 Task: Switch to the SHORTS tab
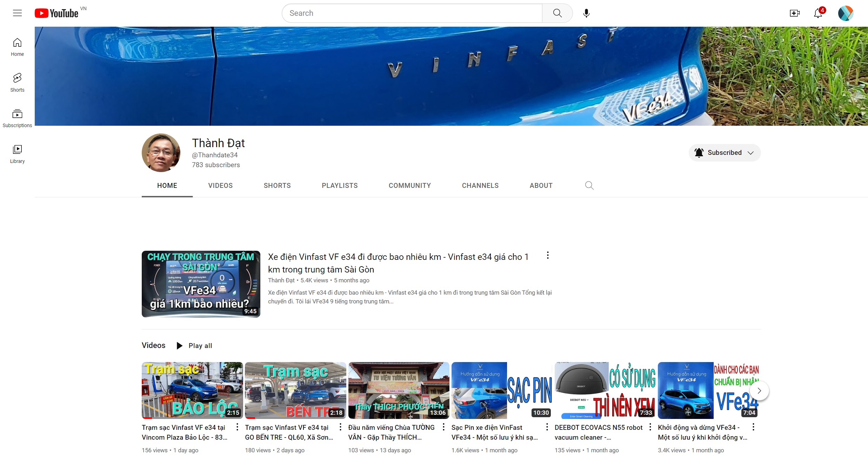(x=277, y=185)
